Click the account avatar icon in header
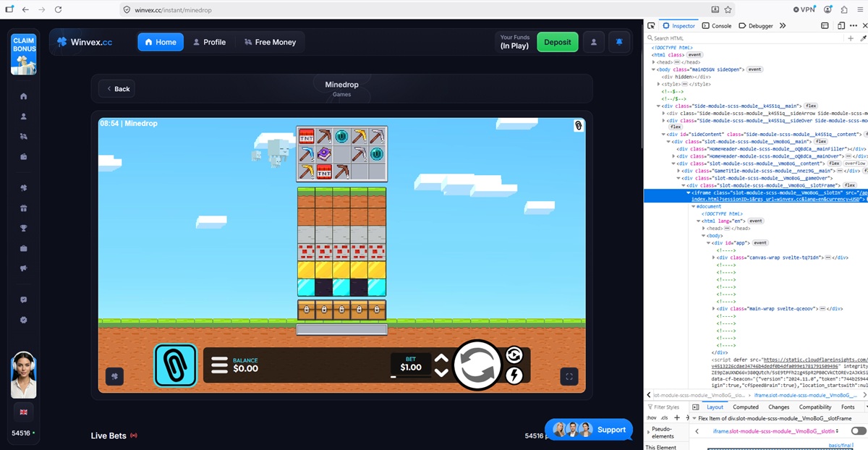The image size is (868, 450). (x=594, y=42)
